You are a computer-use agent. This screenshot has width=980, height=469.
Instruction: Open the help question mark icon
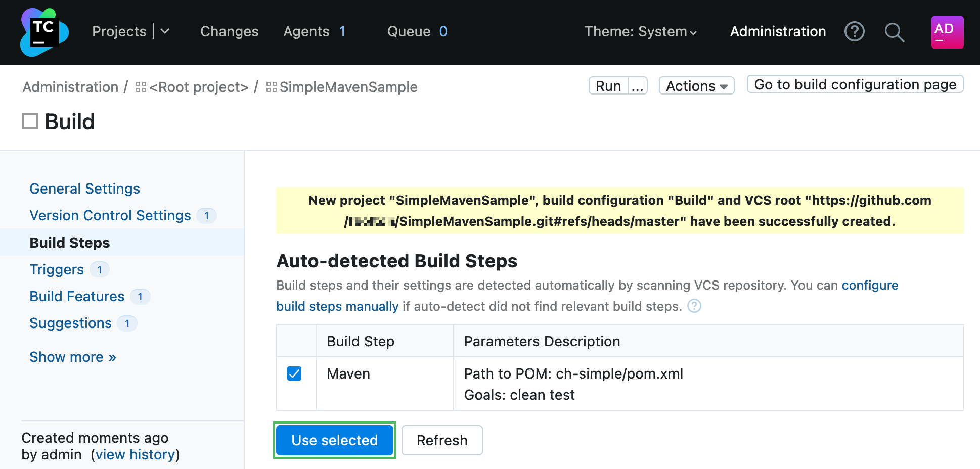[854, 32]
